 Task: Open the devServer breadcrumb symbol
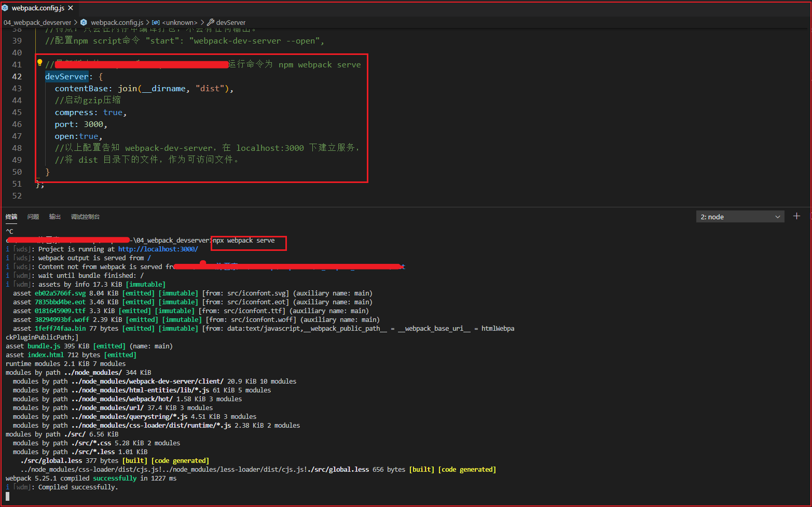point(231,22)
